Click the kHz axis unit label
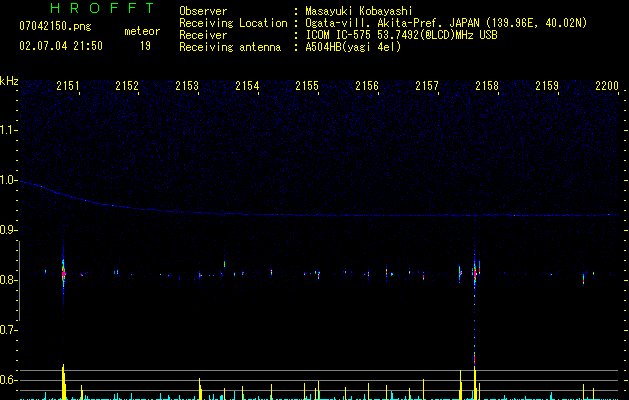This screenshot has height=400, width=629. (x=9, y=81)
